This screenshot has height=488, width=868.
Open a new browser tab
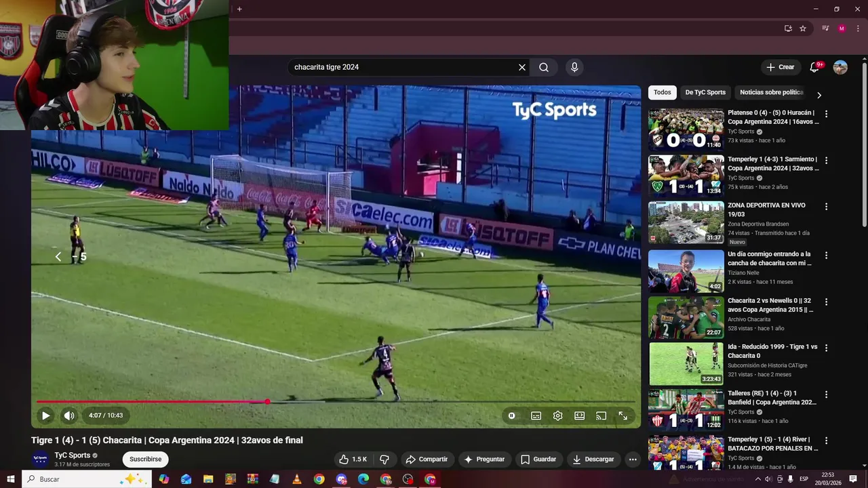pos(239,9)
